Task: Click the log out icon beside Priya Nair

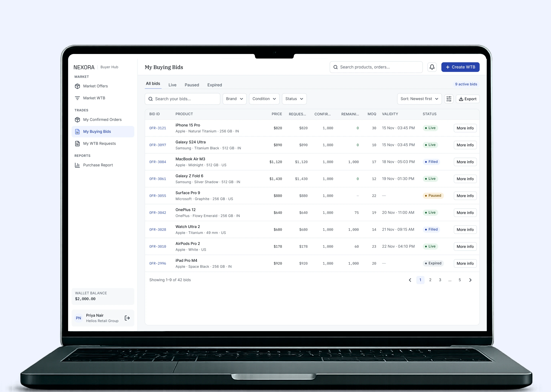Action: point(127,318)
